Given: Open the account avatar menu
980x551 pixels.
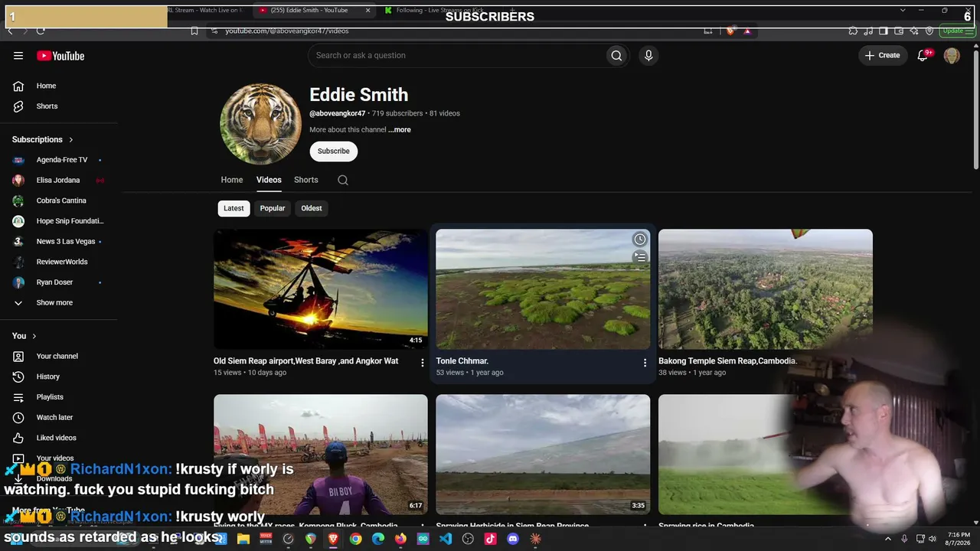Looking at the screenshot, I should [952, 56].
